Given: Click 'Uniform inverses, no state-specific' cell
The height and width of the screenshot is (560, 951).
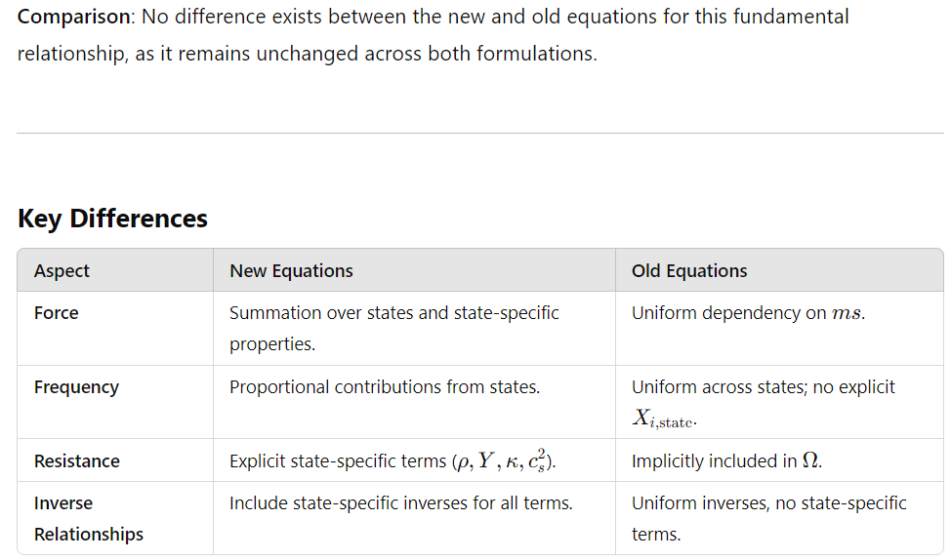Looking at the screenshot, I should [769, 519].
